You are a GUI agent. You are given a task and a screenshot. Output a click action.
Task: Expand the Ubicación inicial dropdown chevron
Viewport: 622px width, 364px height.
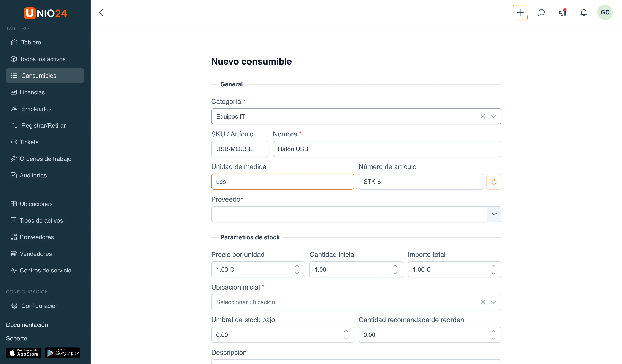click(493, 302)
